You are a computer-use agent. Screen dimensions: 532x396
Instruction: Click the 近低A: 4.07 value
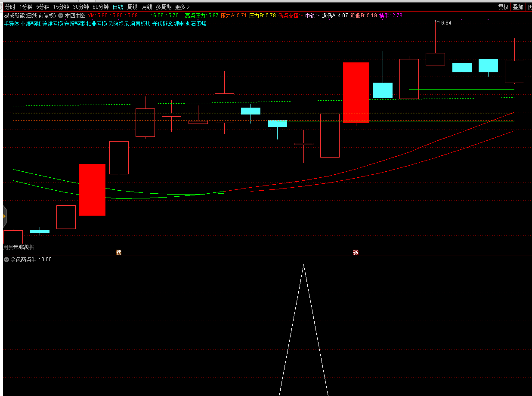point(335,15)
